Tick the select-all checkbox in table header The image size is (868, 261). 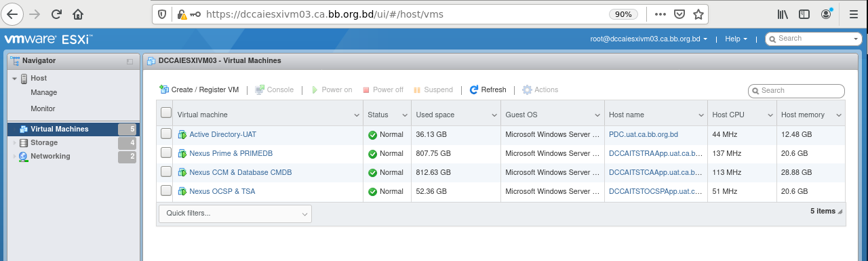pyautogui.click(x=166, y=113)
